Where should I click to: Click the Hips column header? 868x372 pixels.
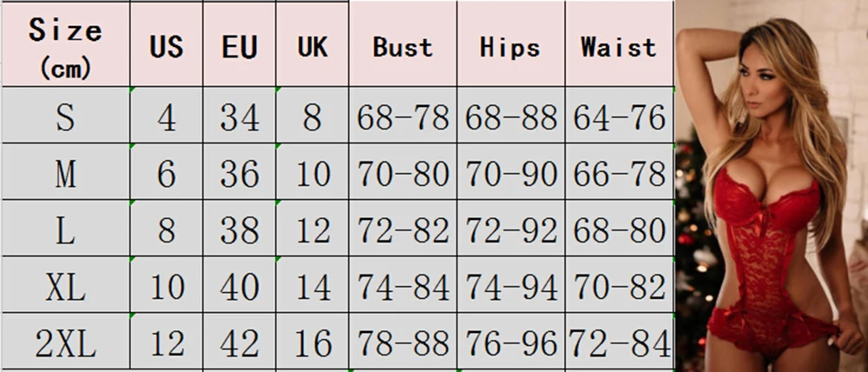tap(510, 44)
